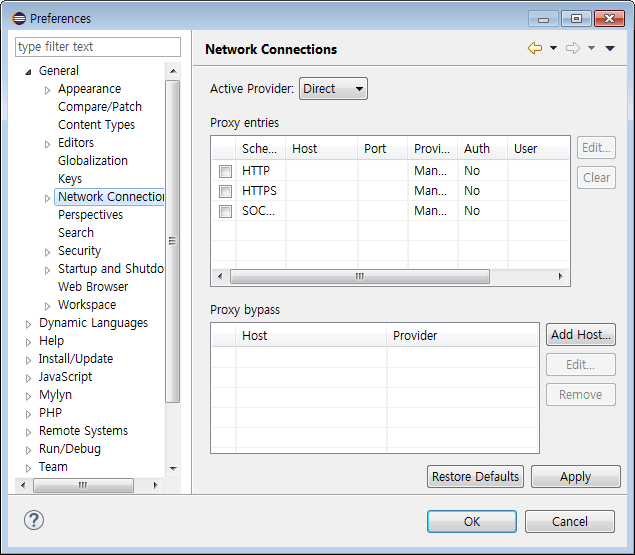
Task: Click Restore Defaults button
Action: click(x=475, y=476)
